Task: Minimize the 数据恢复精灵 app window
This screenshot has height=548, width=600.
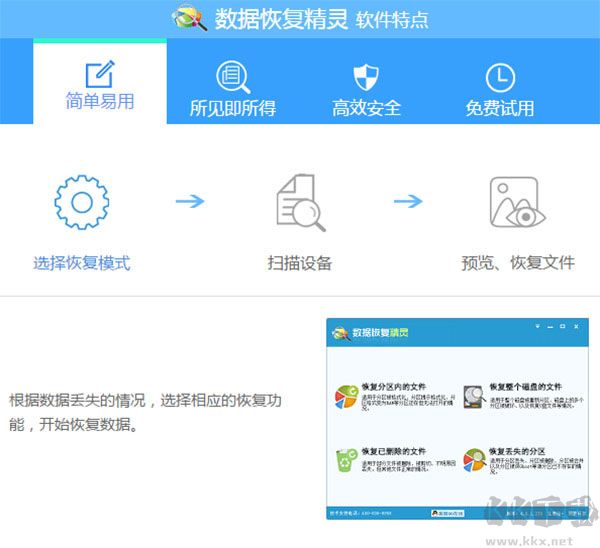Action: (550, 327)
